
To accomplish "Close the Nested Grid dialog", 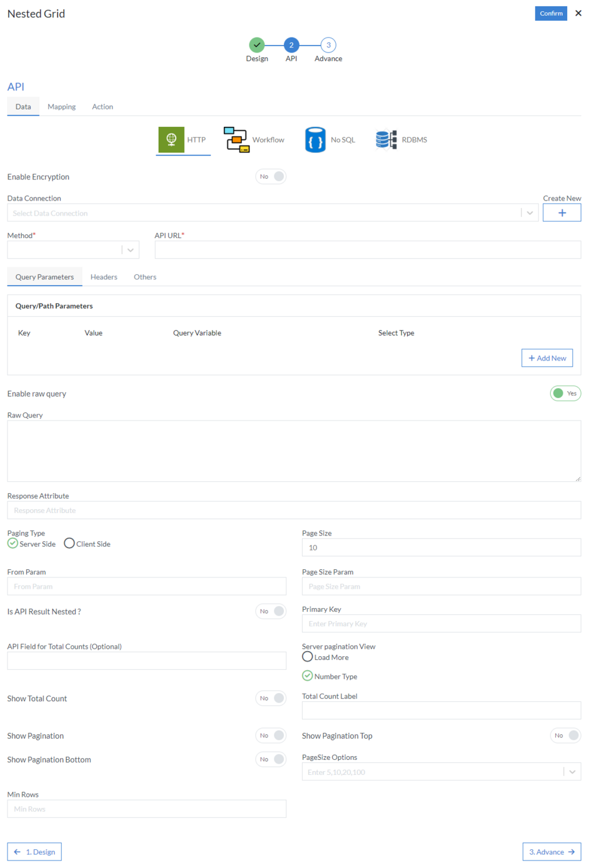I will tap(578, 13).
